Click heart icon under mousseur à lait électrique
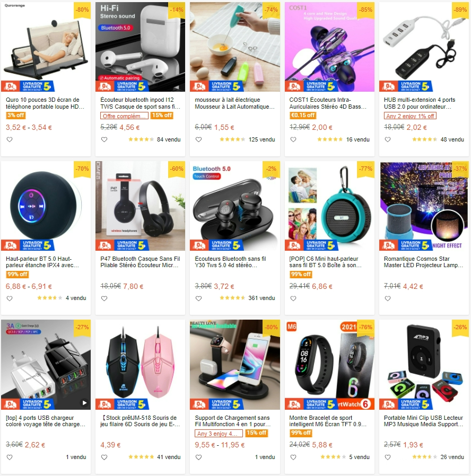 point(198,139)
